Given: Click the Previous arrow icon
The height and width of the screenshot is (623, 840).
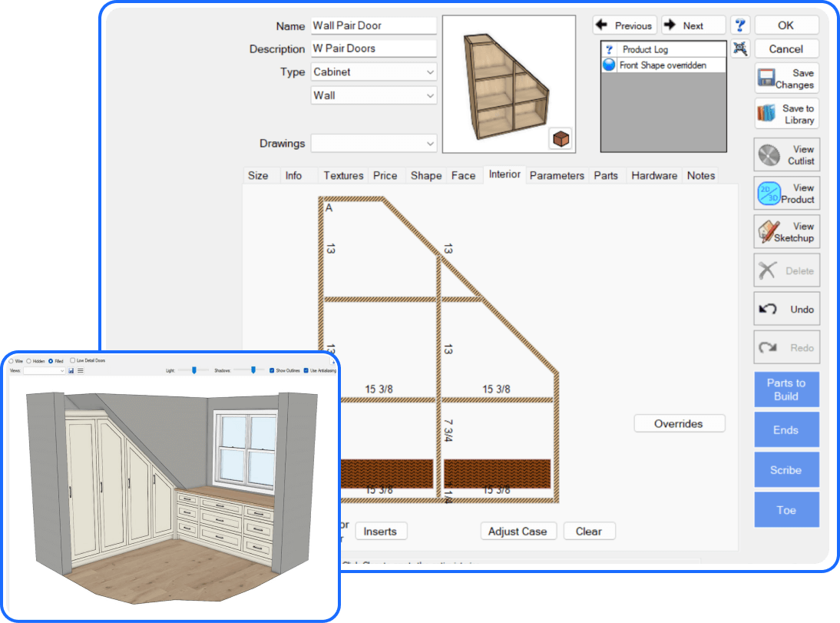Looking at the screenshot, I should [x=602, y=25].
